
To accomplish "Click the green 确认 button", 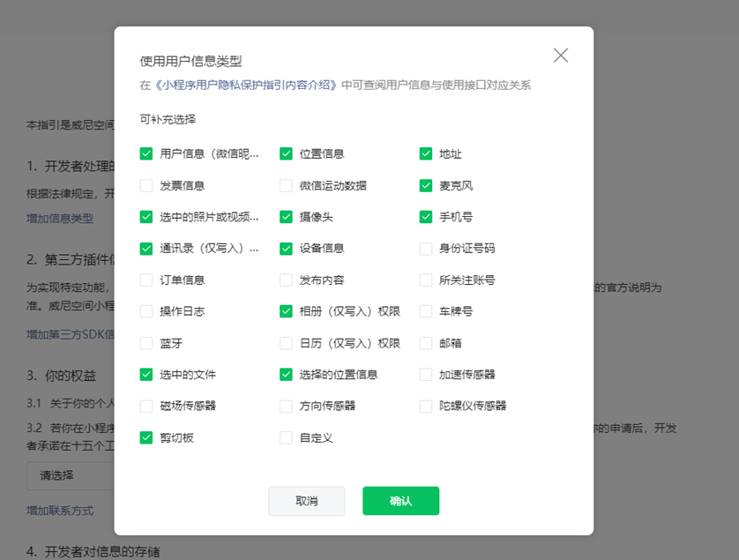I will (x=400, y=501).
